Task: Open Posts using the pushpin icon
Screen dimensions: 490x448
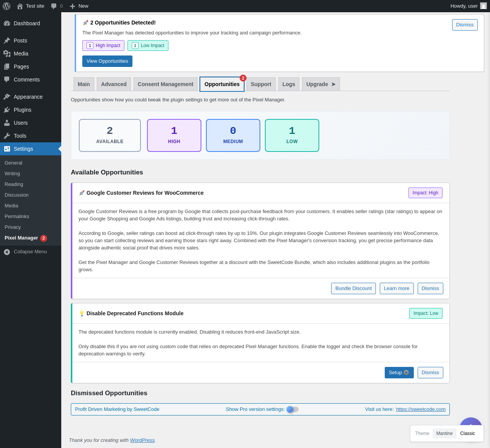Action: (x=7, y=41)
